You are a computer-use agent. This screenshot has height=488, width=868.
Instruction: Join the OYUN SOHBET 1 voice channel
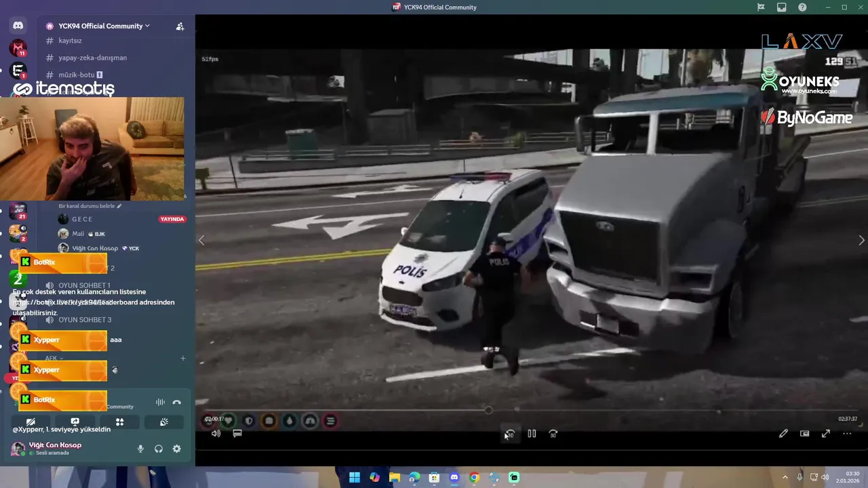(85, 285)
